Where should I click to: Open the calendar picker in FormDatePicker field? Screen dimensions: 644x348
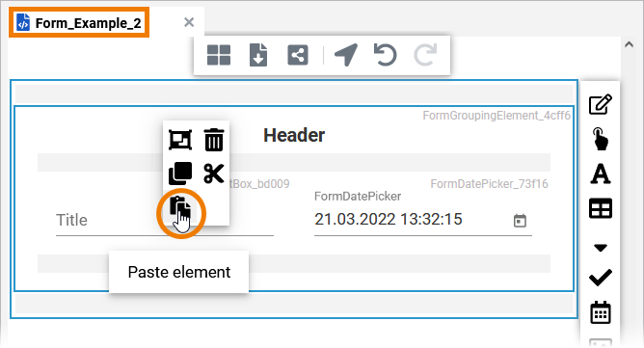click(520, 221)
